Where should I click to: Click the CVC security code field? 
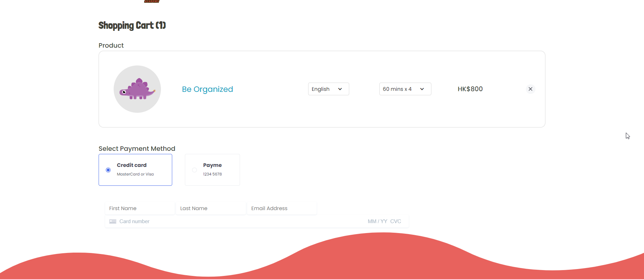396,221
